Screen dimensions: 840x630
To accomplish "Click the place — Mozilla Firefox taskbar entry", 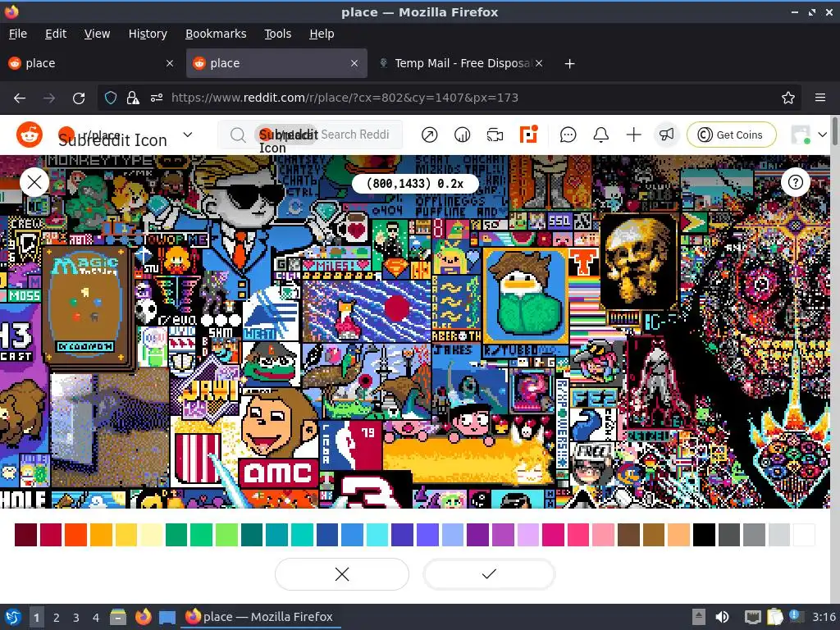I will [260, 617].
